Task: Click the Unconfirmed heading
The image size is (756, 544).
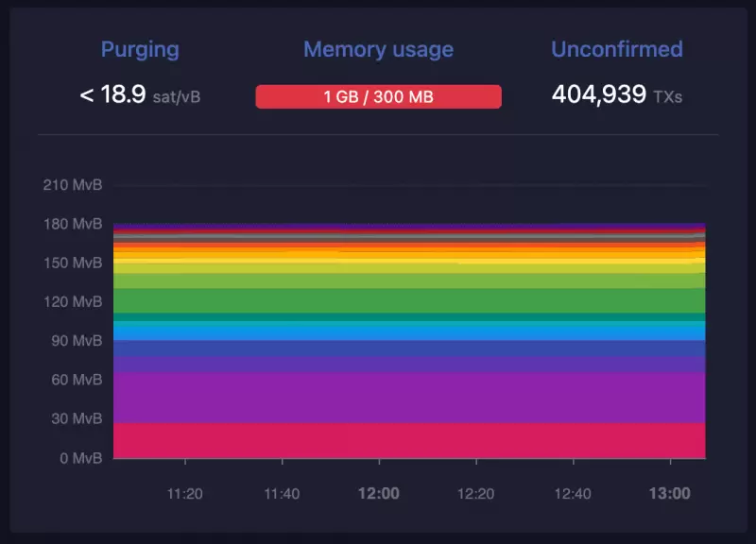Action: coord(617,50)
